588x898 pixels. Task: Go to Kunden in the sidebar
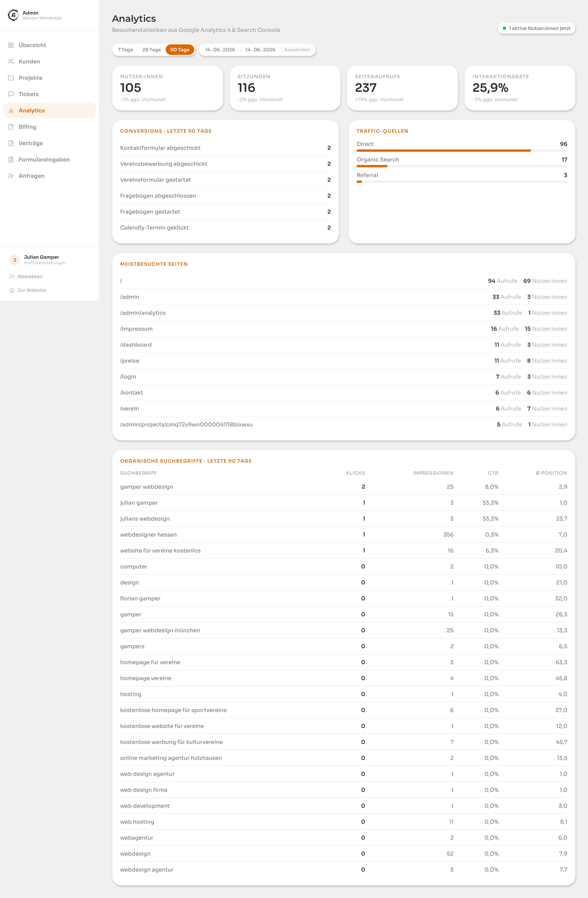pyautogui.click(x=49, y=61)
